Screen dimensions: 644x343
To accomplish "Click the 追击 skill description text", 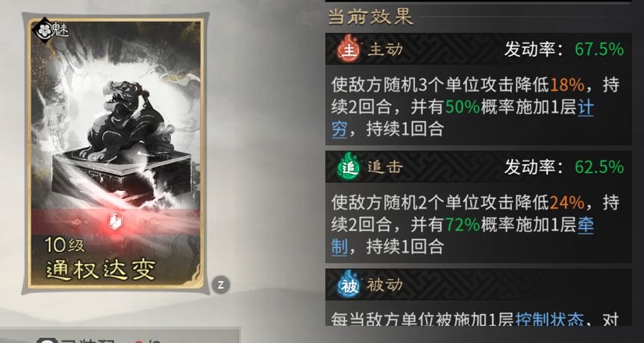I will tap(475, 225).
